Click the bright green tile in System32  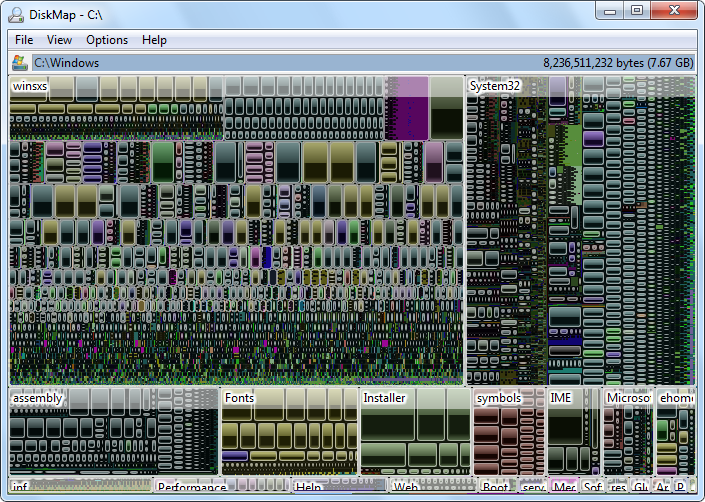[572, 145]
